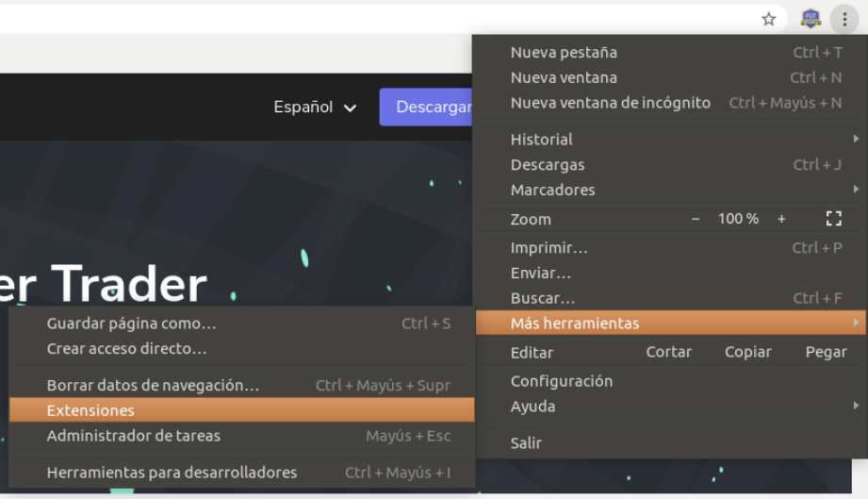Open the Español language dropdown
The height and width of the screenshot is (499, 868).
(x=315, y=108)
